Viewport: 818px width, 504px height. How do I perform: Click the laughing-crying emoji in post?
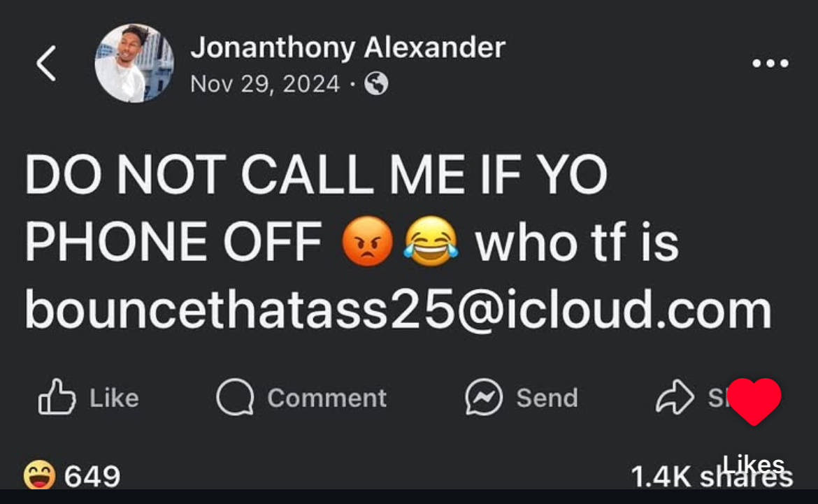[431, 240]
